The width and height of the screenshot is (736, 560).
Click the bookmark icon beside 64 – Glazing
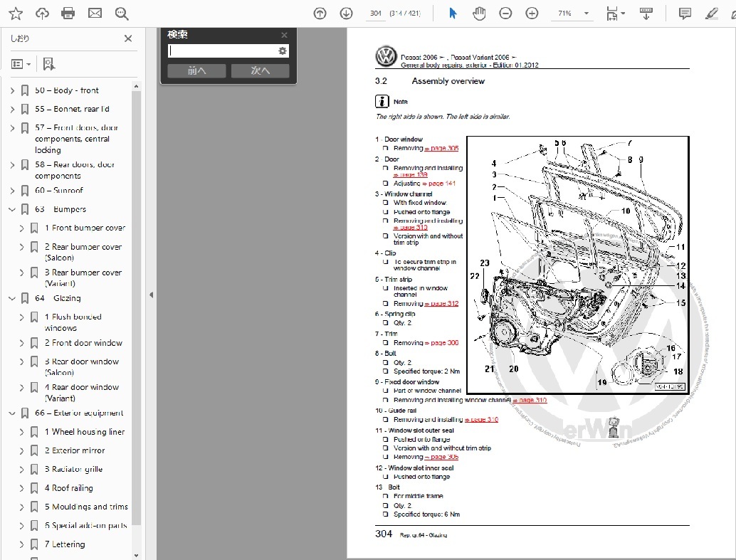point(25,298)
